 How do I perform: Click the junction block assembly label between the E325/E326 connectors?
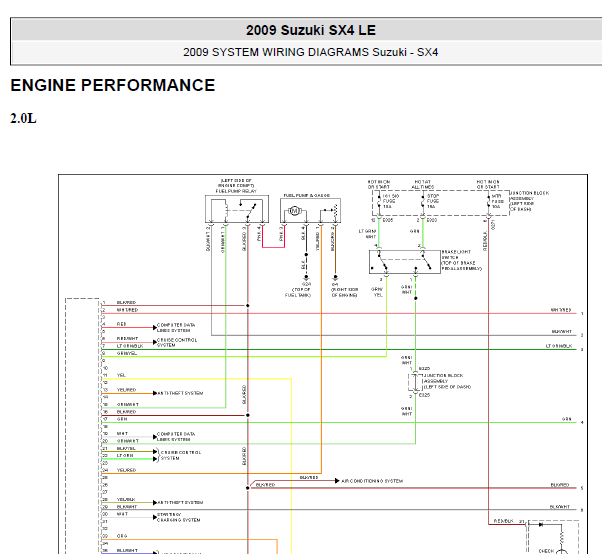tap(447, 381)
